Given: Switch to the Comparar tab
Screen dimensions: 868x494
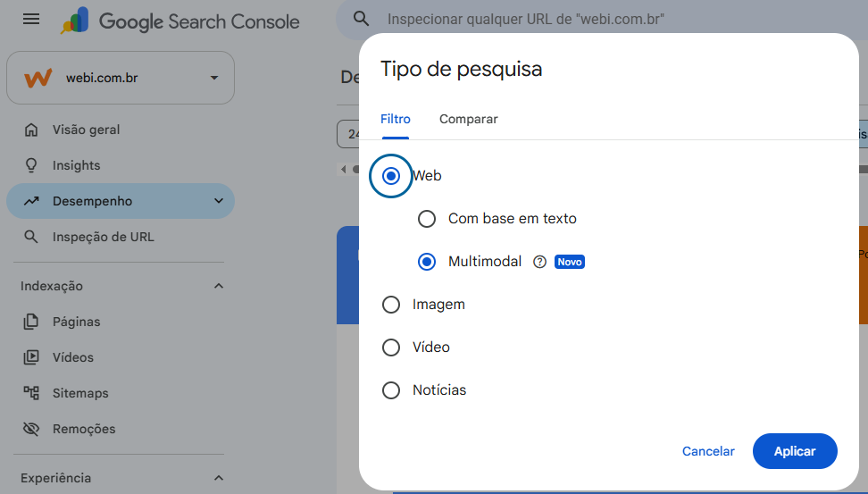Looking at the screenshot, I should pyautogui.click(x=468, y=119).
